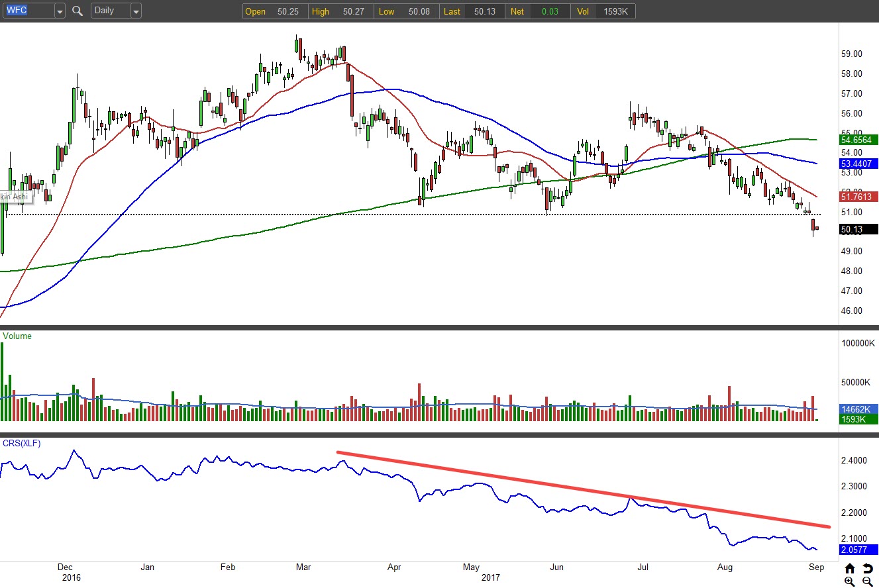Screen dimensions: 879x588
Task: Zoom out with the minus magnifier
Action: click(867, 581)
